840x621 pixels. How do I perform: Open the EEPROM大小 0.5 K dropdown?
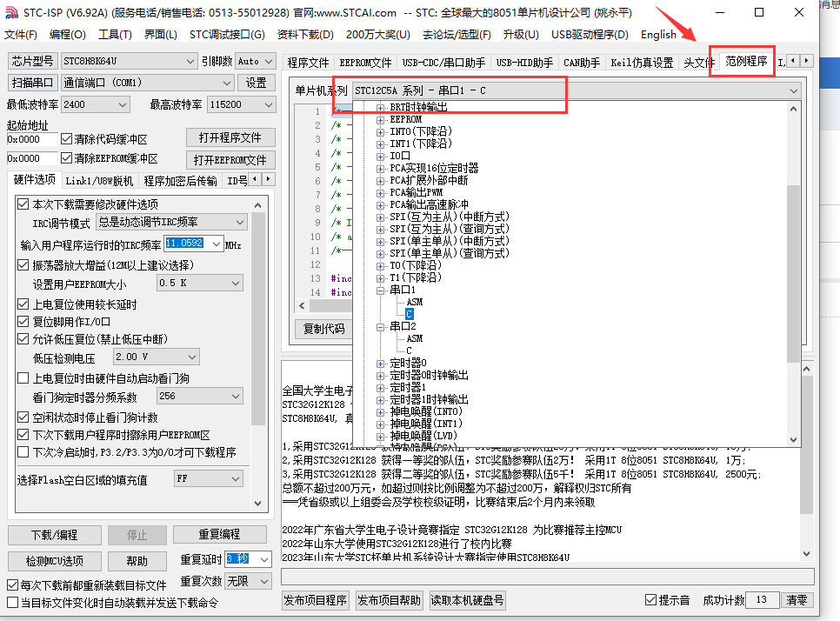[236, 284]
